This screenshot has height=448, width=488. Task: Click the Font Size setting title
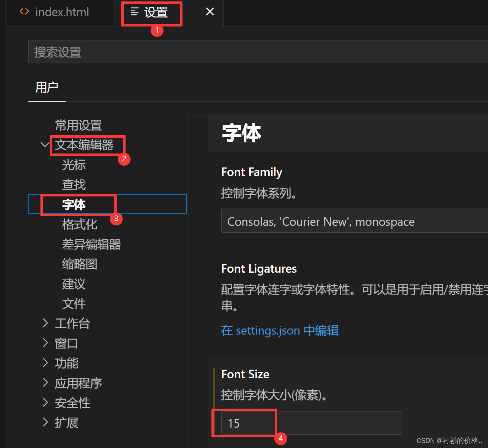245,374
